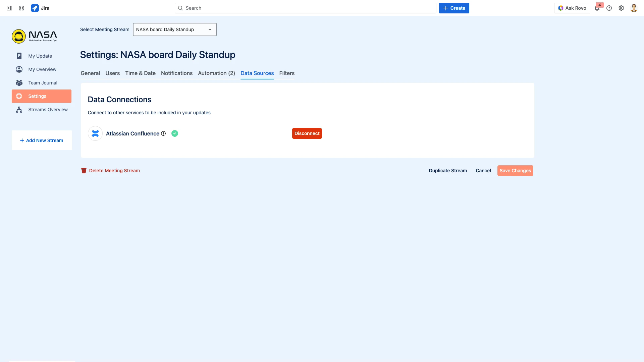Click Add New Stream
644x362 pixels.
pyautogui.click(x=42, y=140)
